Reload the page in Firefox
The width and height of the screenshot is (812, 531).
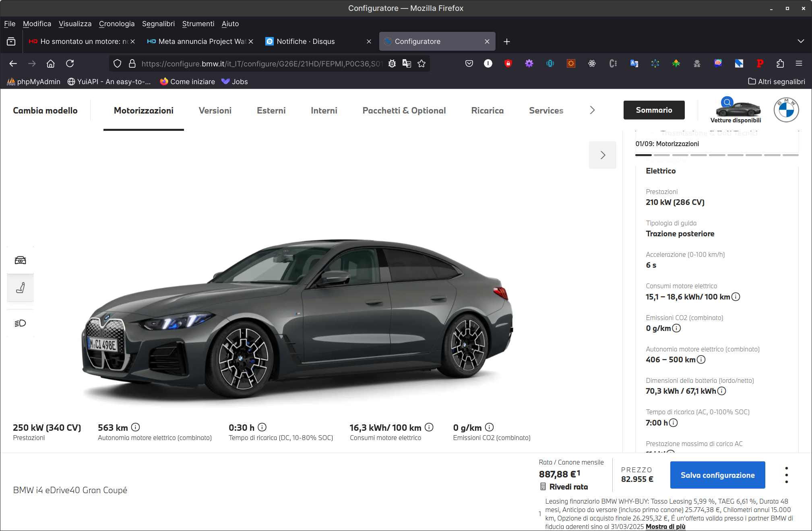click(70, 64)
